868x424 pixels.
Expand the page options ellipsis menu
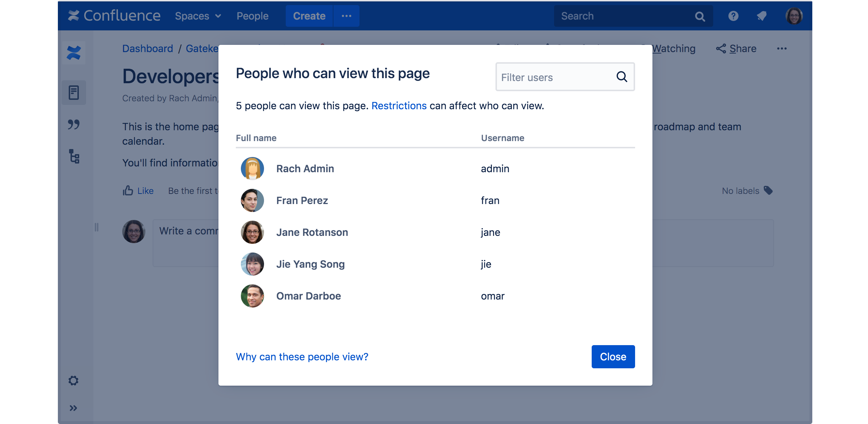coord(782,49)
